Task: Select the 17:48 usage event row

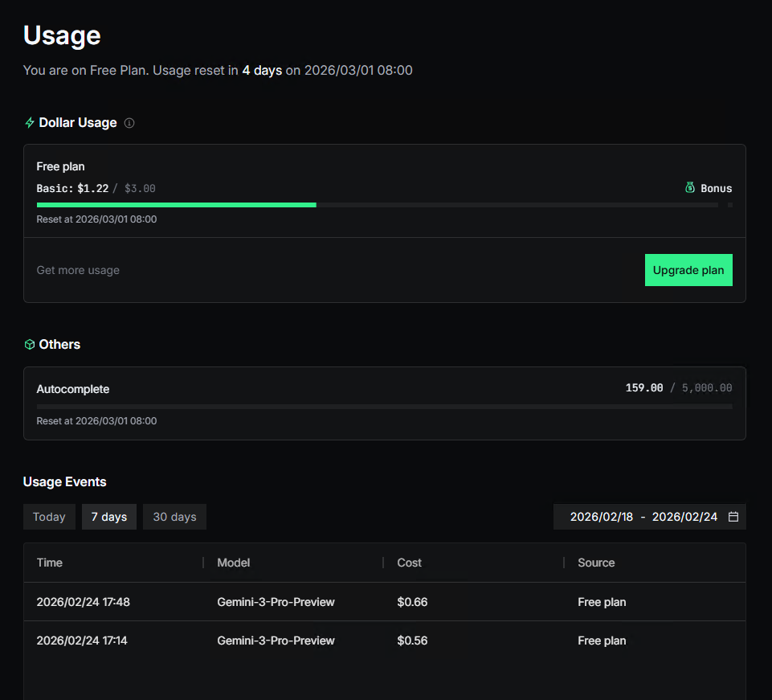Action: [384, 602]
